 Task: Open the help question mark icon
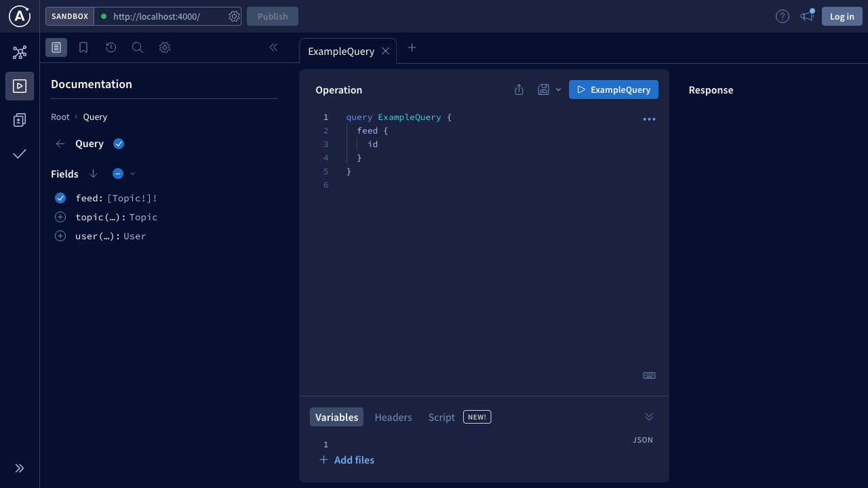pyautogui.click(x=783, y=16)
